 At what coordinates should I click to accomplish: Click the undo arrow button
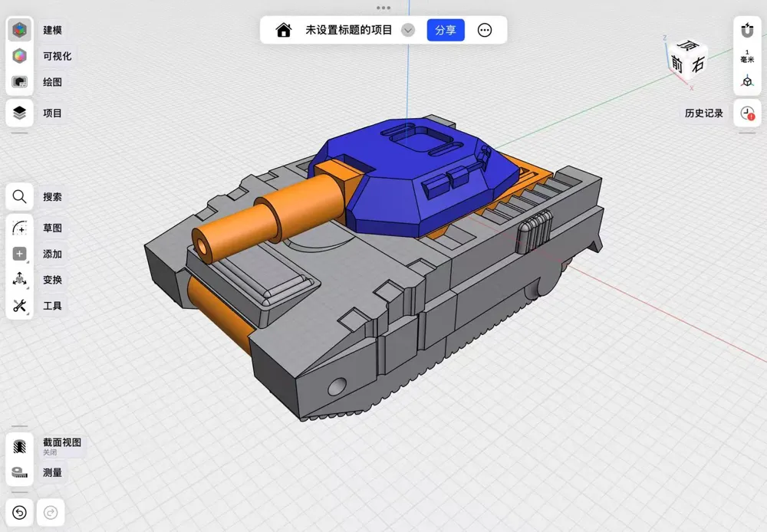click(x=20, y=512)
